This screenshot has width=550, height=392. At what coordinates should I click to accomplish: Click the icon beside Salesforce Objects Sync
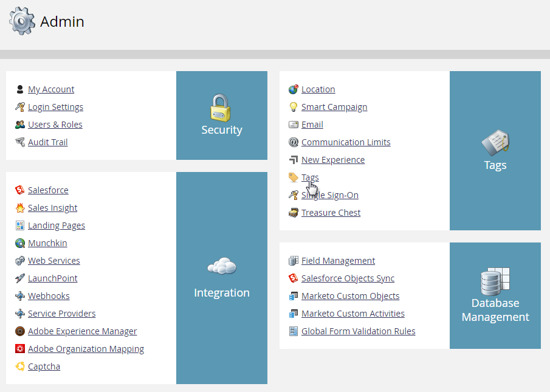point(294,278)
